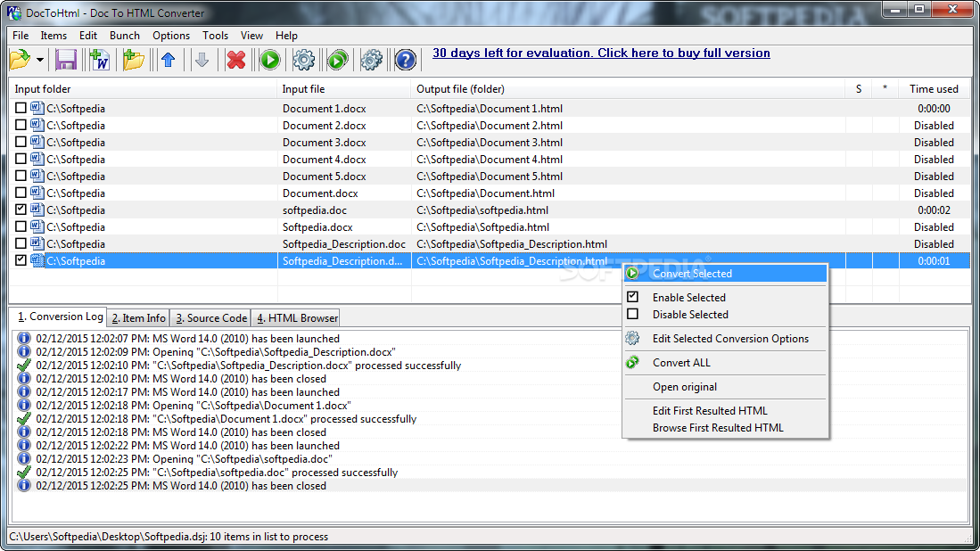The height and width of the screenshot is (551, 980).
Task: Choose Open original in context menu
Action: pyautogui.click(x=725, y=387)
